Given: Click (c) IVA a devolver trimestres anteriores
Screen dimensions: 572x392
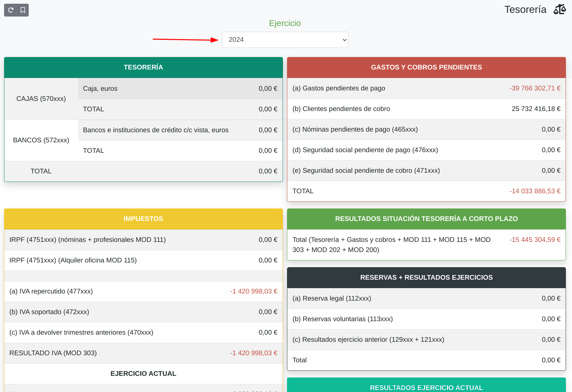Looking at the screenshot, I should (81, 333).
